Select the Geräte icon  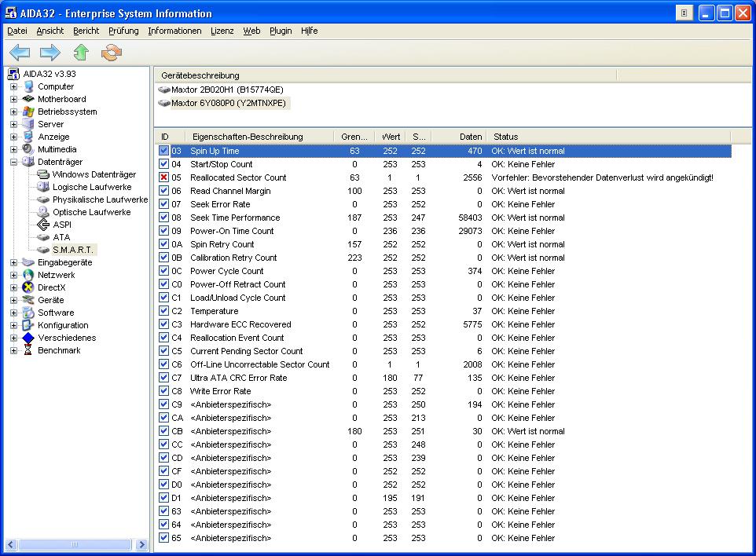coord(28,300)
